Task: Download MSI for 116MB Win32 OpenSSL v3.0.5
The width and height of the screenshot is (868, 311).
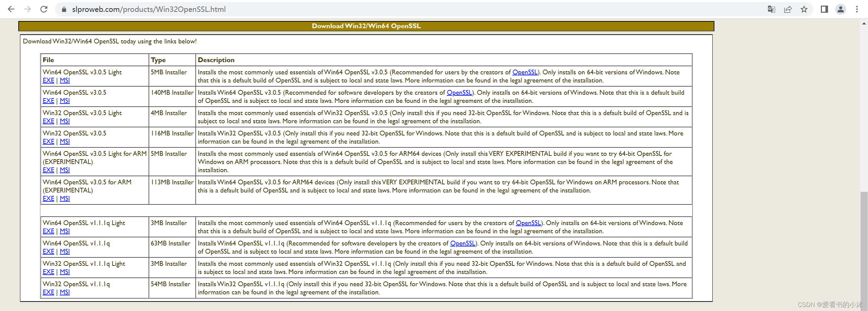Action: (x=65, y=142)
